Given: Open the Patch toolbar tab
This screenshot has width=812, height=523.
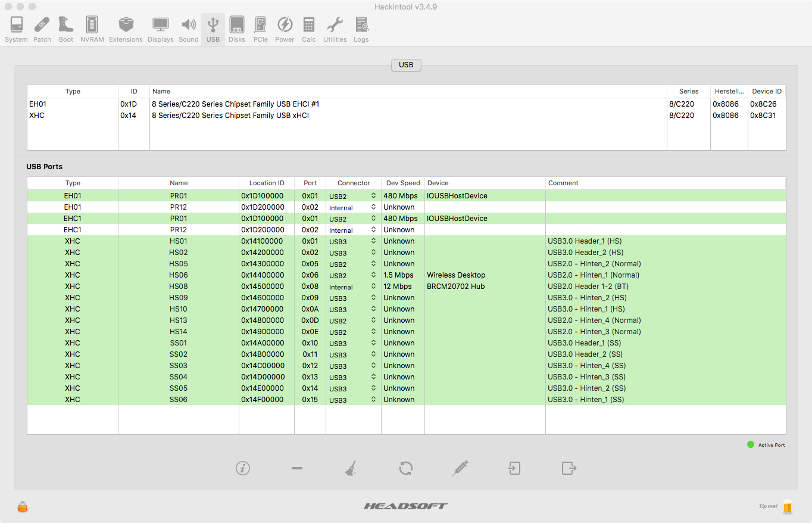Looking at the screenshot, I should pos(42,29).
